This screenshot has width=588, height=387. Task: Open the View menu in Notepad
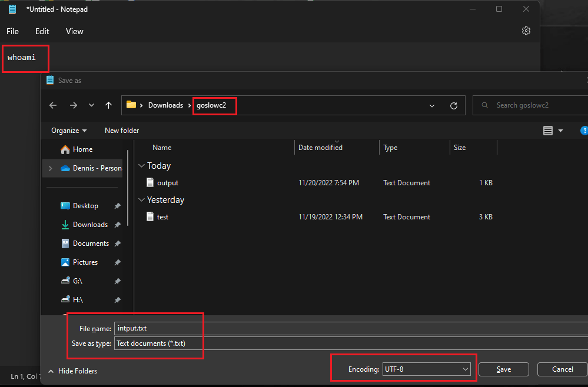click(74, 31)
